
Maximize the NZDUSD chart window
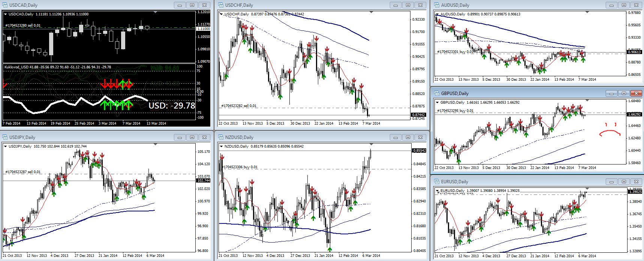408,137
